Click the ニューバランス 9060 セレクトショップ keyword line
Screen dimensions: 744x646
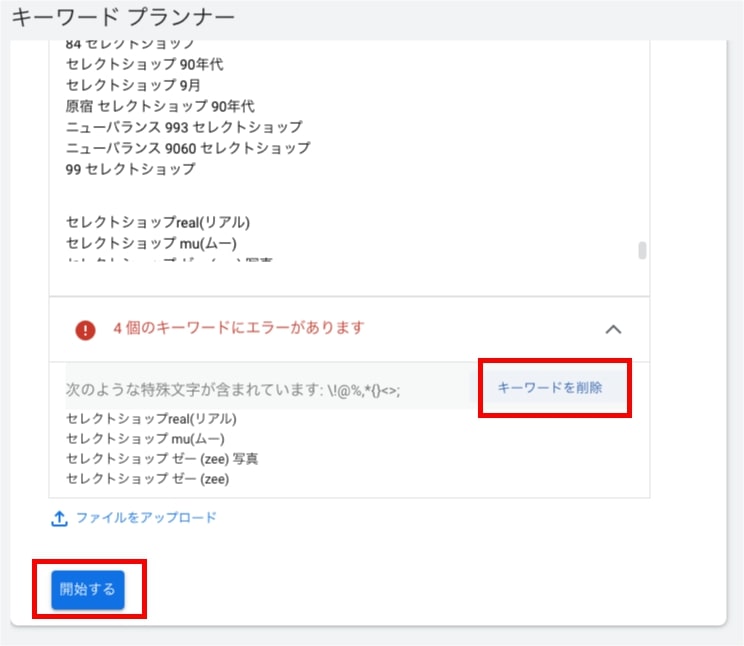pyautogui.click(x=188, y=148)
